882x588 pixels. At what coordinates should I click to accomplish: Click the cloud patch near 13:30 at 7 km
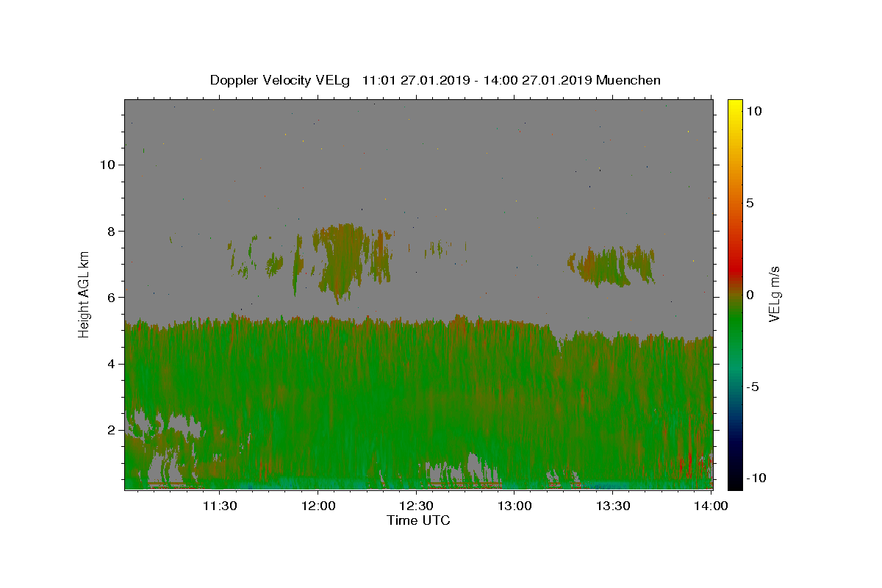coord(610,266)
